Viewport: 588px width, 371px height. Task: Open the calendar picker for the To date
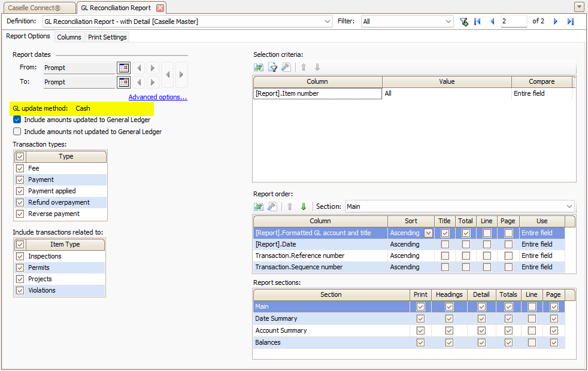click(123, 82)
